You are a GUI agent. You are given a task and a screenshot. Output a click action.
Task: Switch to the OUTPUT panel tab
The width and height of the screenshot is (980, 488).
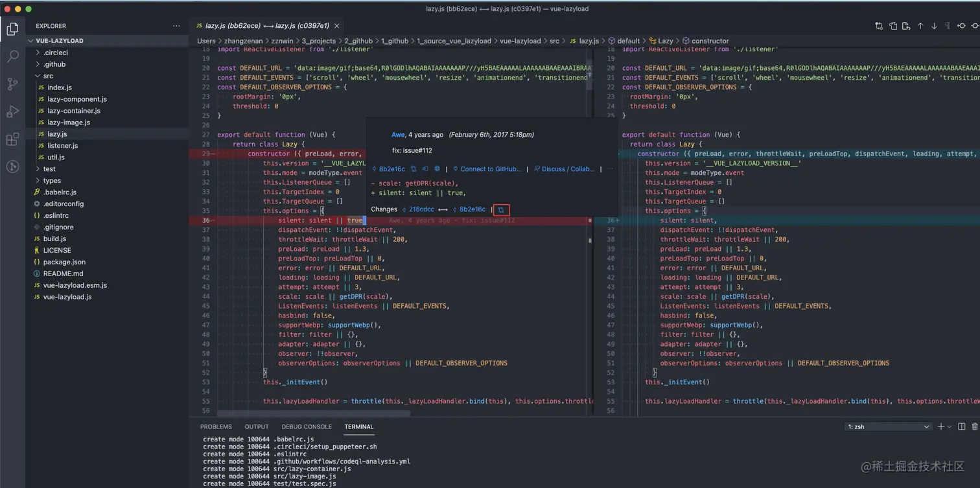(x=257, y=426)
